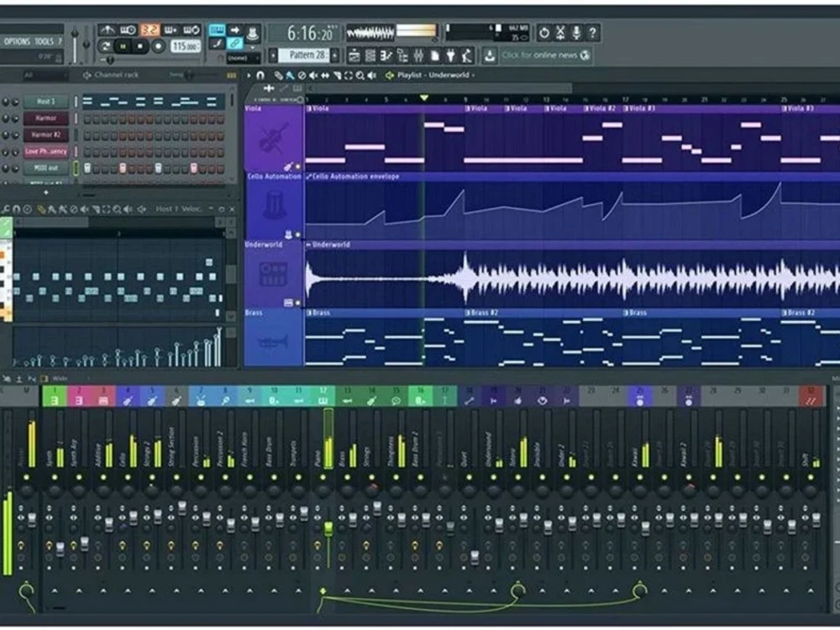Toggle pattern/song mode button

(106, 46)
